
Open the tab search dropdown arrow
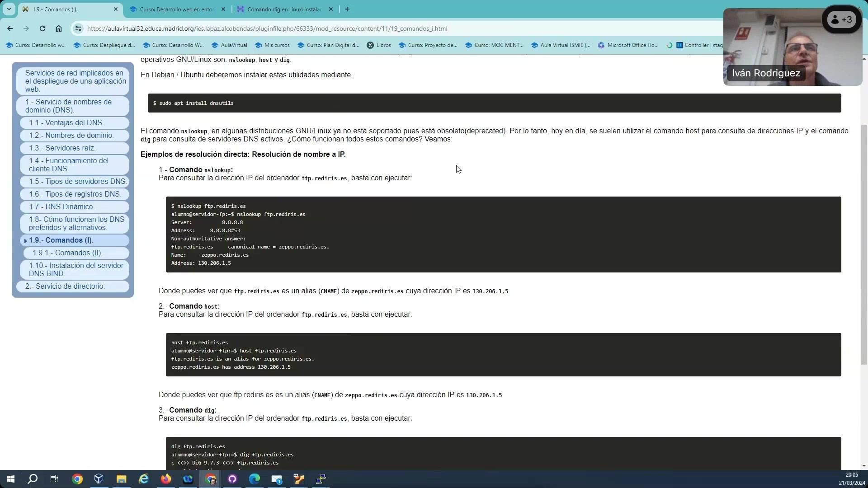coord(9,9)
